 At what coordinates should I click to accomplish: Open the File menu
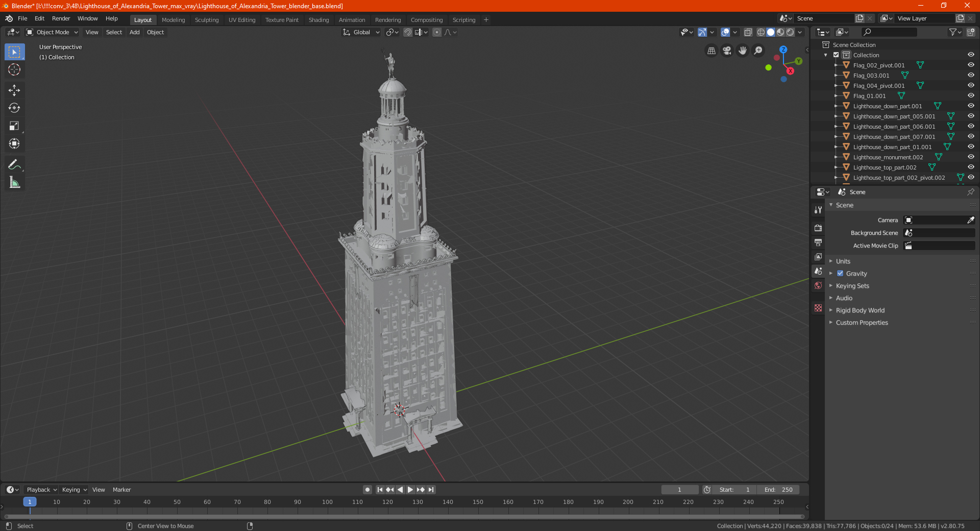pyautogui.click(x=22, y=18)
